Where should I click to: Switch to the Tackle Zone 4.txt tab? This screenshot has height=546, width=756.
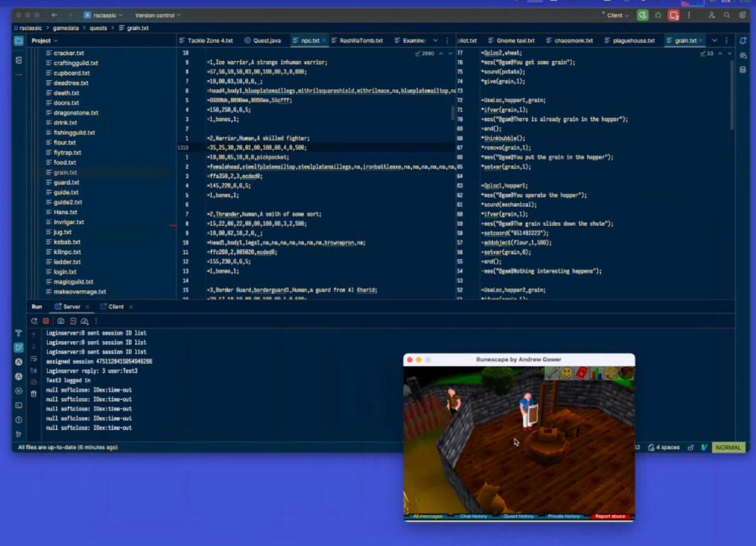click(206, 41)
